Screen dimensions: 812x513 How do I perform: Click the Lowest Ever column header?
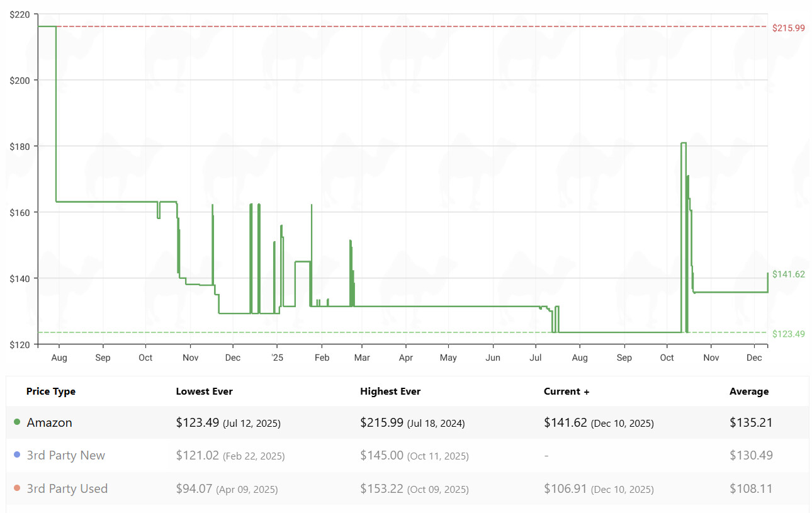point(204,392)
